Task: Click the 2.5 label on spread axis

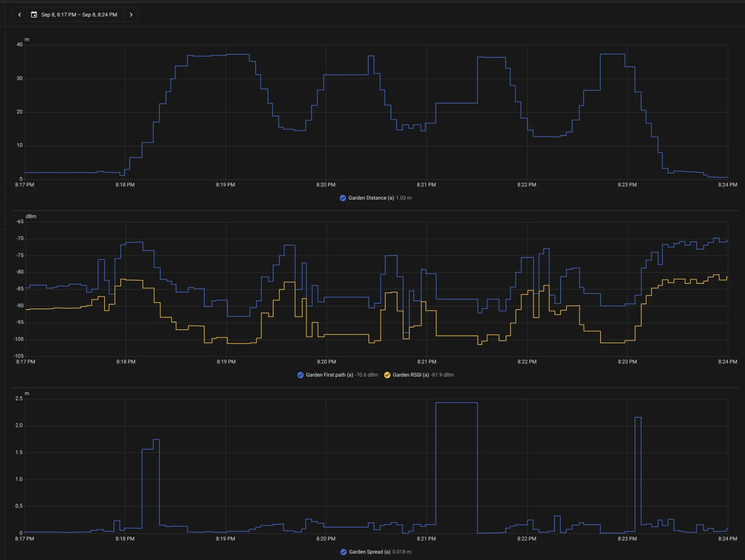Action: 19,399
